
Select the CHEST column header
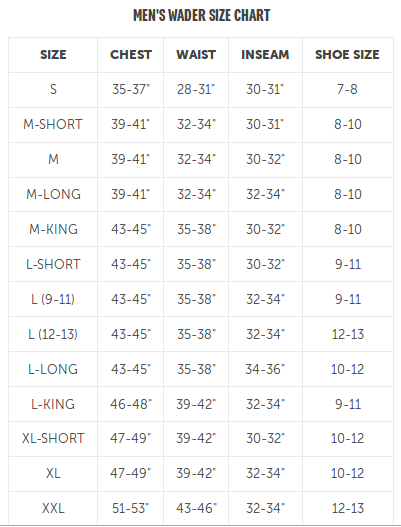[131, 54]
